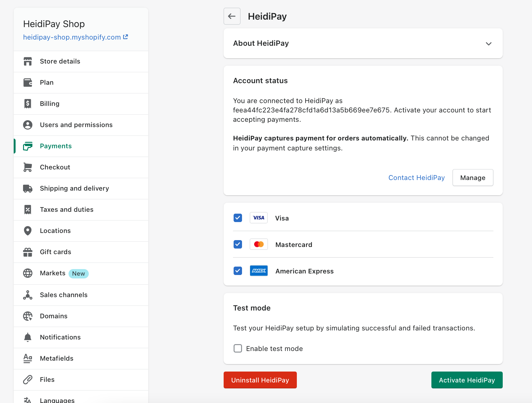Select the Shipping and delivery truck icon
Screen dimensions: 532x403
click(x=28, y=188)
